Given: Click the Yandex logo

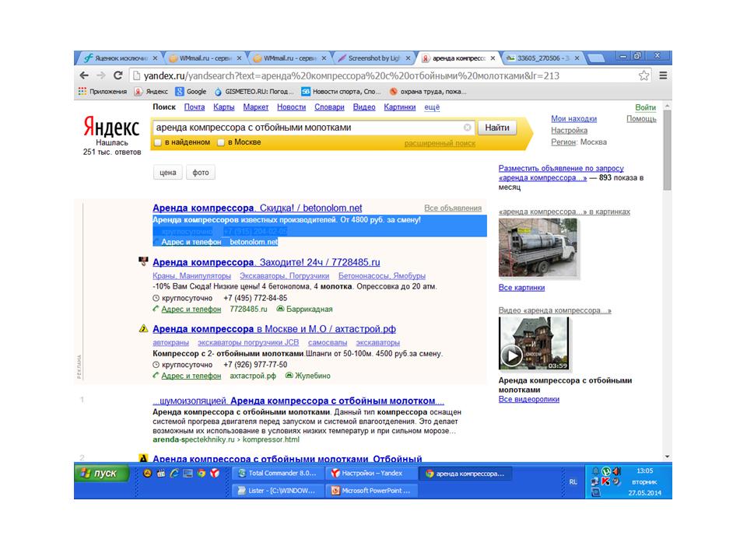Looking at the screenshot, I should pos(111,127).
